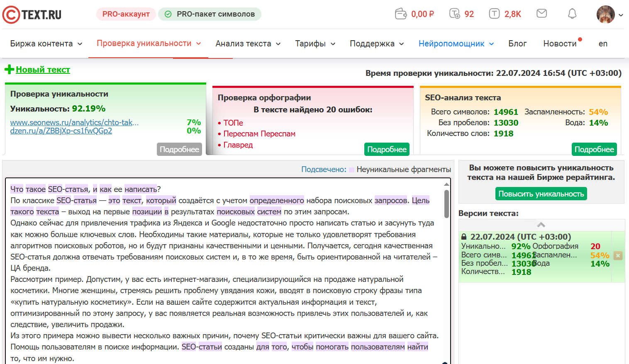This screenshot has width=629, height=364.
Task: Expand the avatar account dropdown arrow
Action: (621, 15)
